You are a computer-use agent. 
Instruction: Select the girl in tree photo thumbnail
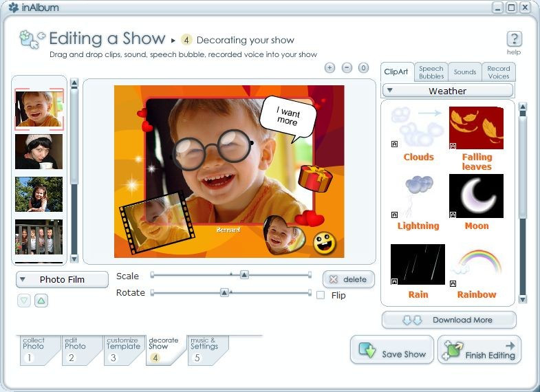[39, 194]
